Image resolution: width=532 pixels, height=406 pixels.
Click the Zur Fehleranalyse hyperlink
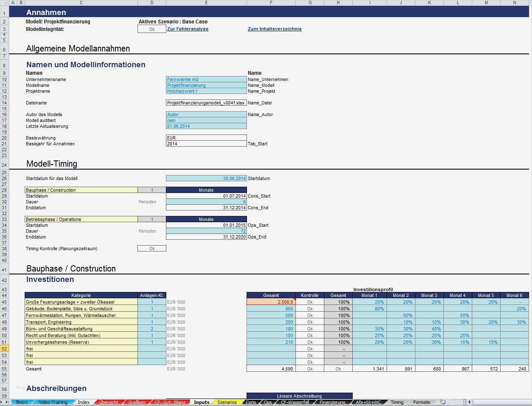(x=187, y=29)
